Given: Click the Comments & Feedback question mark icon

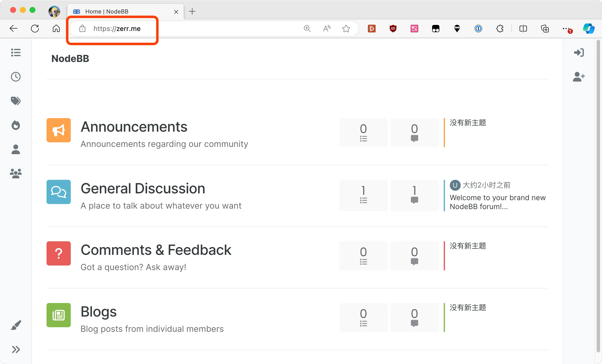Looking at the screenshot, I should pos(59,253).
